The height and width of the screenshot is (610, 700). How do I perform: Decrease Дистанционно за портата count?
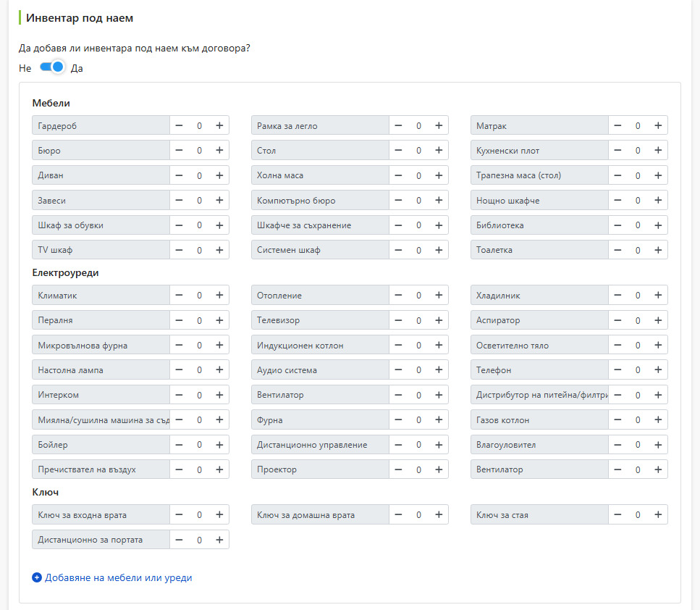pos(179,540)
